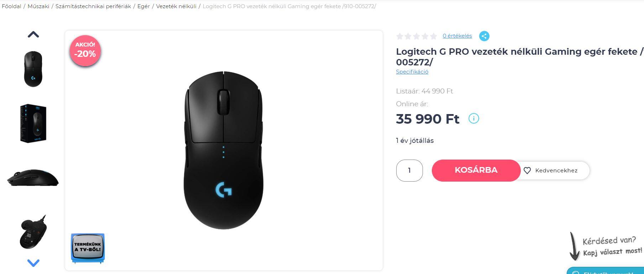644x274 pixels.
Task: Select the mouse box packaging thumbnail
Action: coord(33,123)
